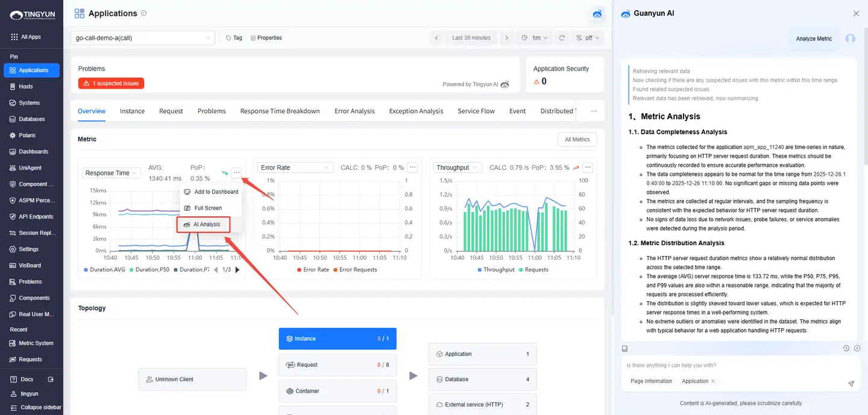The image size is (868, 415).
Task: Click the refresh icon in time toolbar
Action: 562,38
